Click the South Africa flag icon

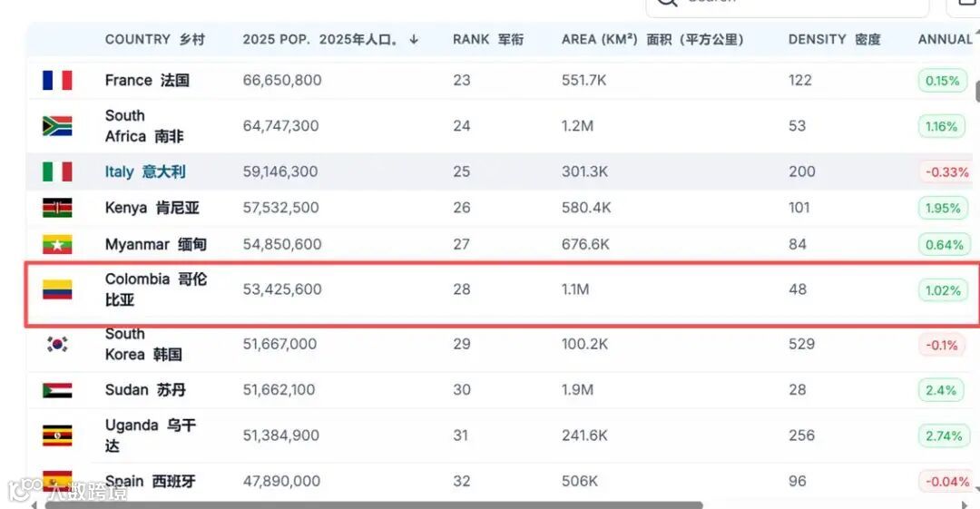(57, 126)
